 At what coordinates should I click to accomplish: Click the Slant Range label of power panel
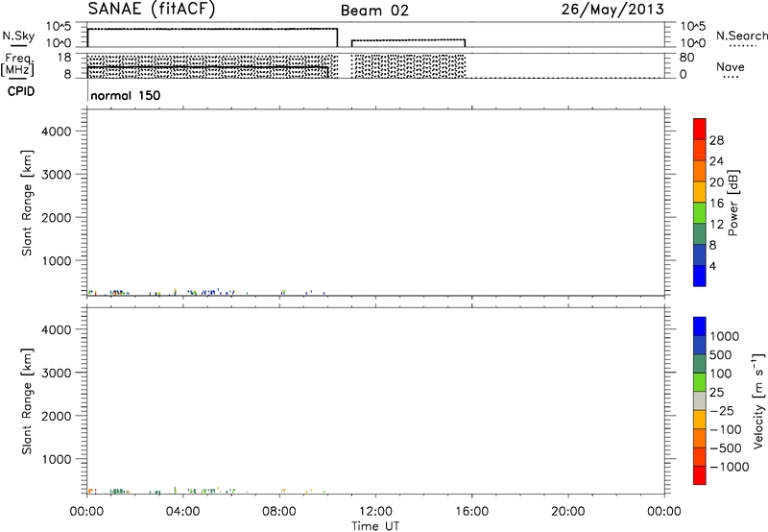27,203
